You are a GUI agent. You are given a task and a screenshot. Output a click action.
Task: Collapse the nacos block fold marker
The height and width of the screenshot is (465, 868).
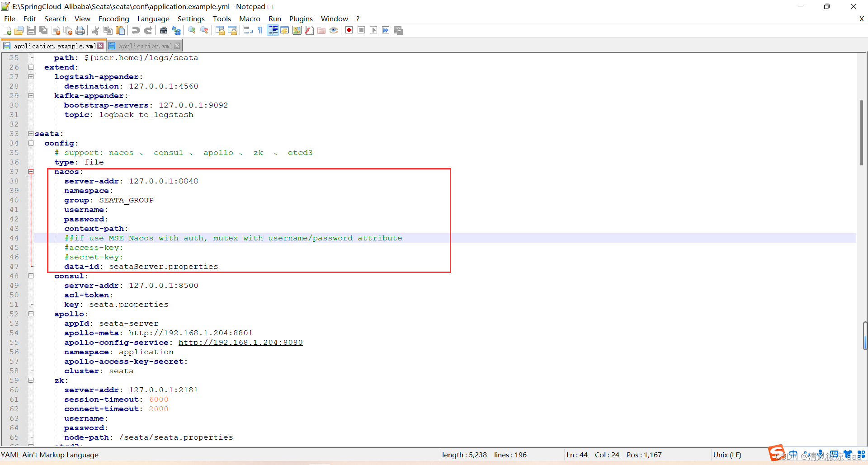[x=31, y=172]
